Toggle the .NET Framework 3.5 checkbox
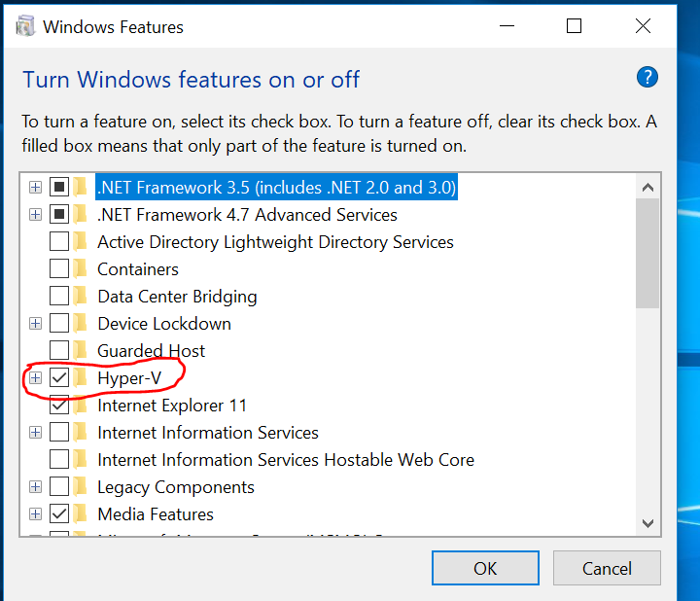The image size is (700, 601). point(59,187)
